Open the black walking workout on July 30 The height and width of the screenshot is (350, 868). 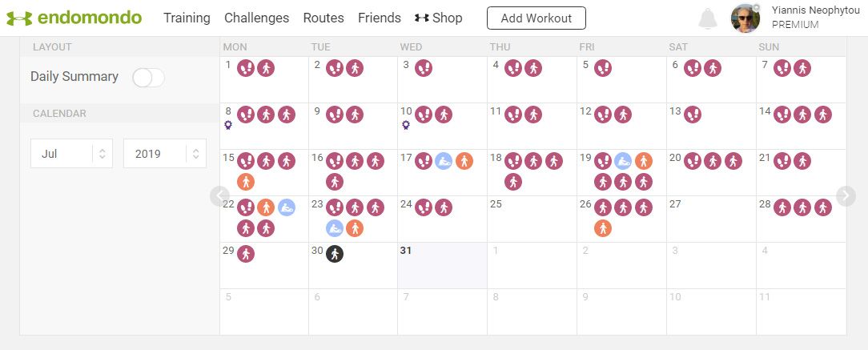(x=335, y=254)
